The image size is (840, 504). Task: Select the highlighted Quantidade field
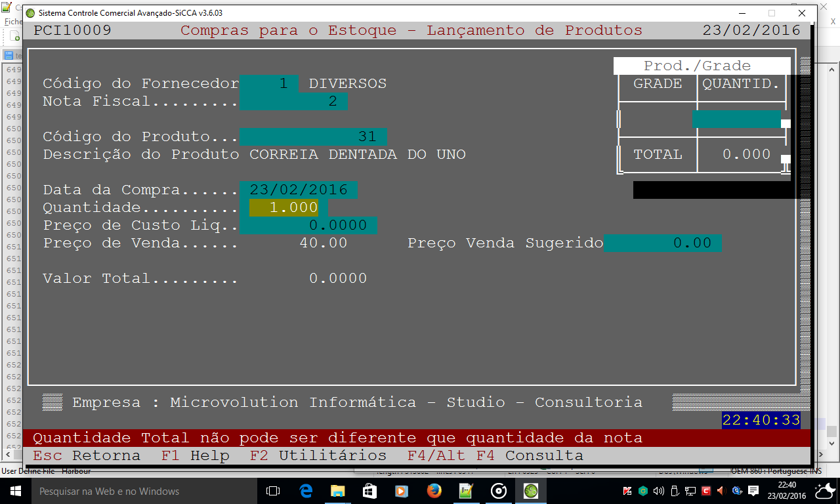tap(284, 208)
